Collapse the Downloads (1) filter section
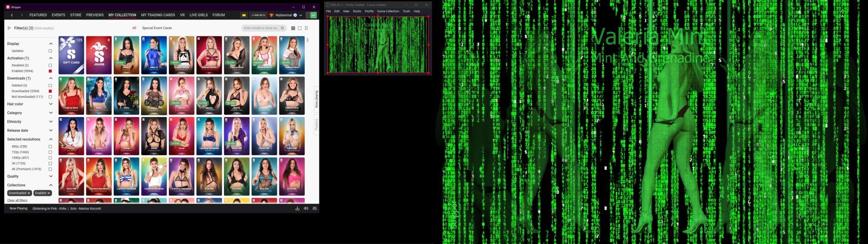Image resolution: width=868 pixels, height=244 pixels. click(51, 78)
